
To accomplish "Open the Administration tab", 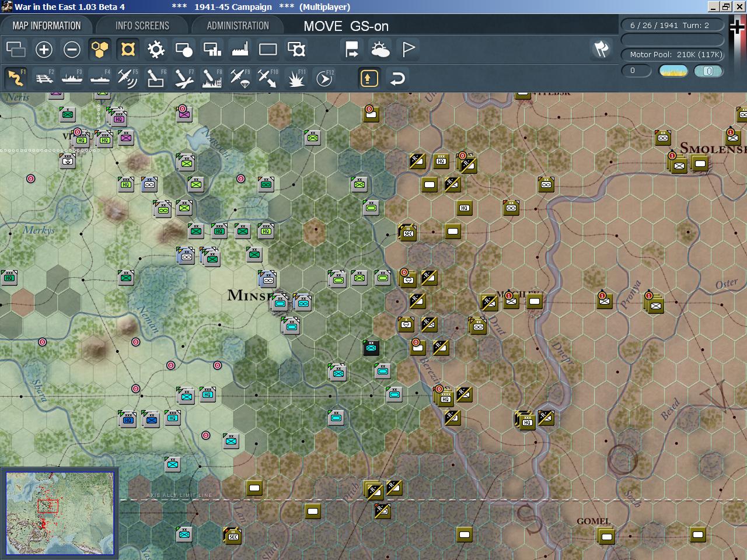I will pyautogui.click(x=238, y=26).
